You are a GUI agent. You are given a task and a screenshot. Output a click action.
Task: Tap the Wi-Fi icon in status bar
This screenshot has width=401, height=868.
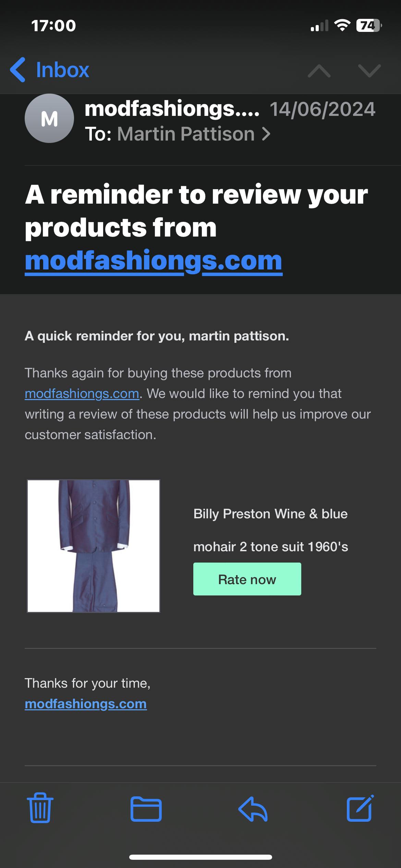click(x=342, y=25)
